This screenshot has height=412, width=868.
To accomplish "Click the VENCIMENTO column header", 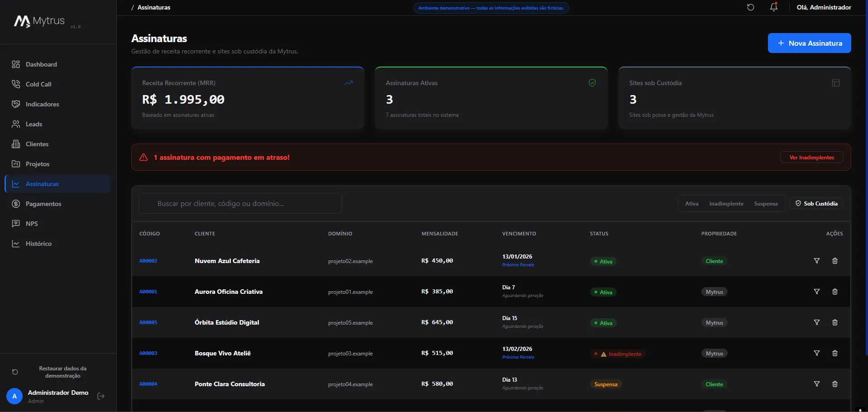I will click(519, 234).
